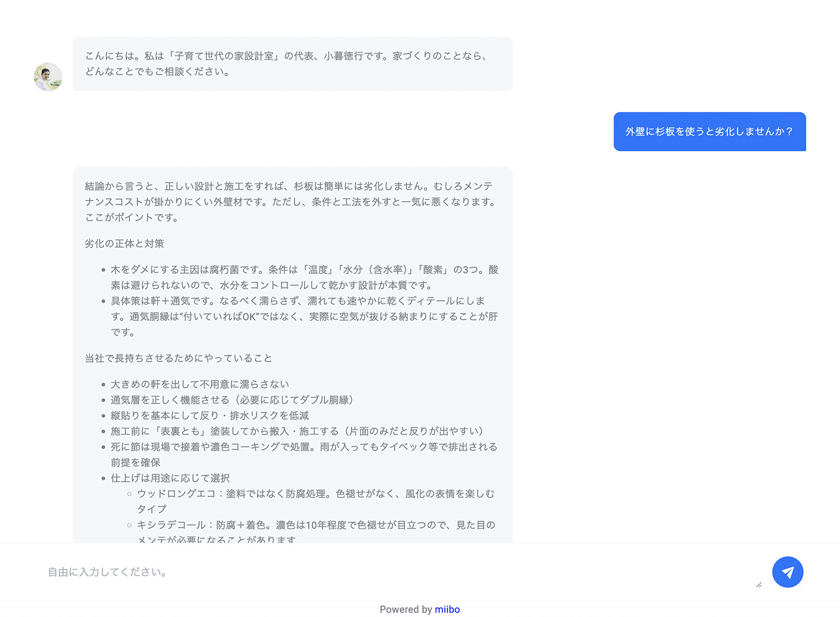
Task: Click the 縦貼りを基本にして bullet item
Action: tap(209, 416)
